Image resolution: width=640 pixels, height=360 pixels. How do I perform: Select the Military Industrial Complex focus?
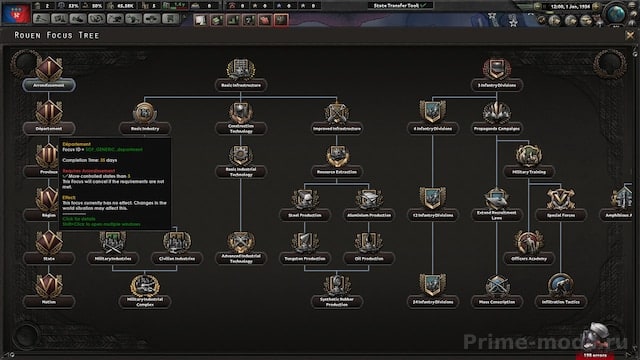145,291
